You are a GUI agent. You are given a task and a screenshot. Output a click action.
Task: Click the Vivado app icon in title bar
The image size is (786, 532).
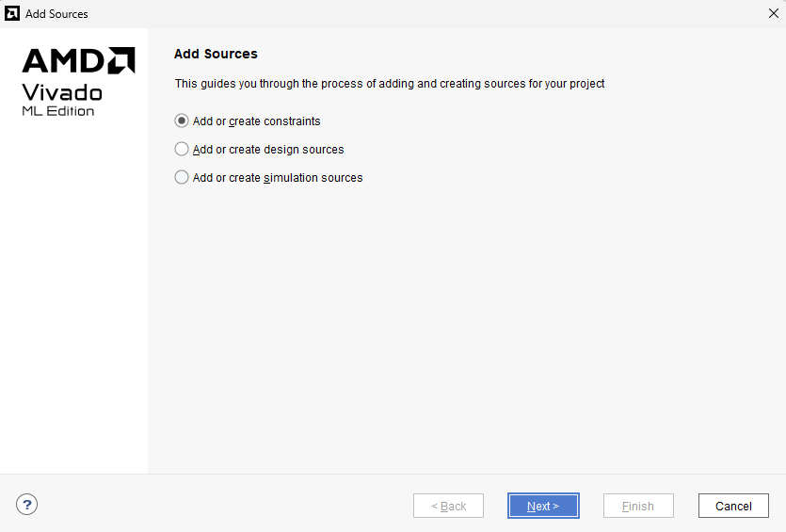pos(12,14)
